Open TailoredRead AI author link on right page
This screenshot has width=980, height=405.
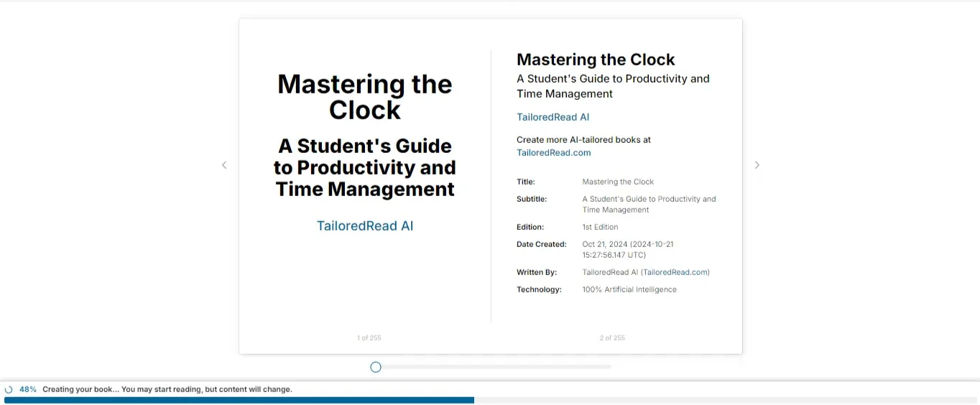[553, 117]
